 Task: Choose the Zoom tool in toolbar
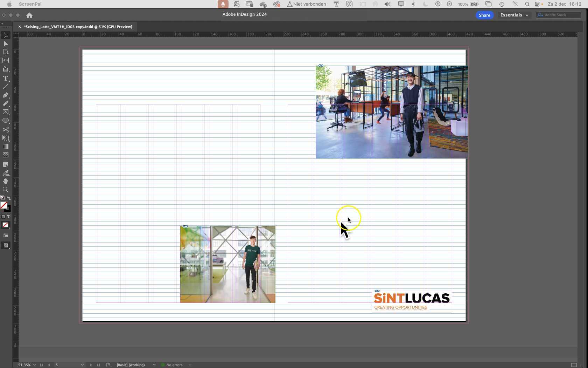tap(6, 190)
